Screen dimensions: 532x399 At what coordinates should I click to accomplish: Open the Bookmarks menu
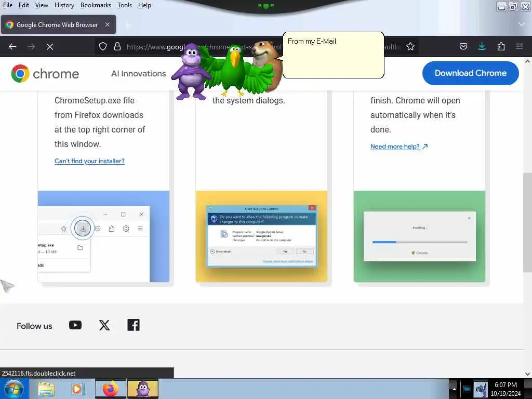[x=96, y=5]
